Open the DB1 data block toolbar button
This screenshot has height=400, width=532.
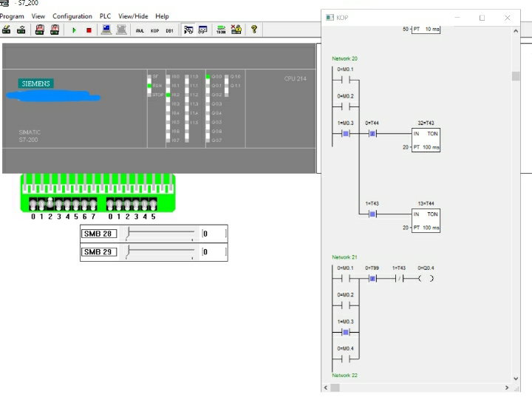[170, 30]
